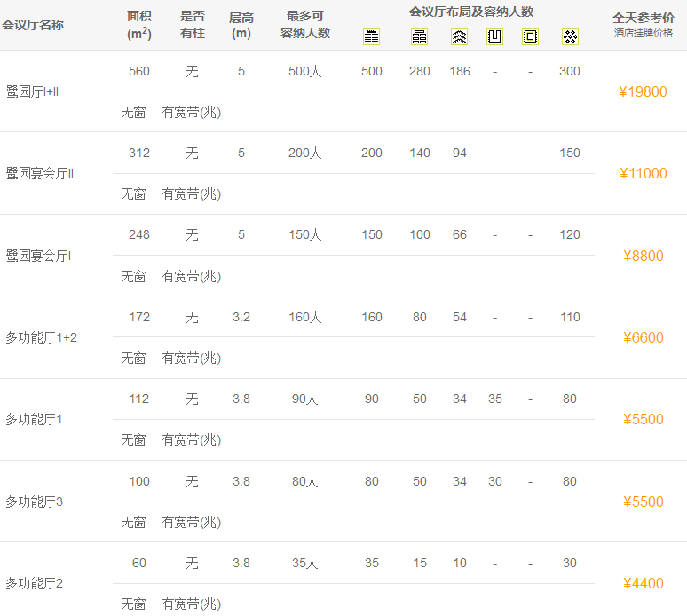Open the 多功能厅1+2 room entry
Image resolution: width=687 pixels, height=616 pixels.
pos(41,337)
